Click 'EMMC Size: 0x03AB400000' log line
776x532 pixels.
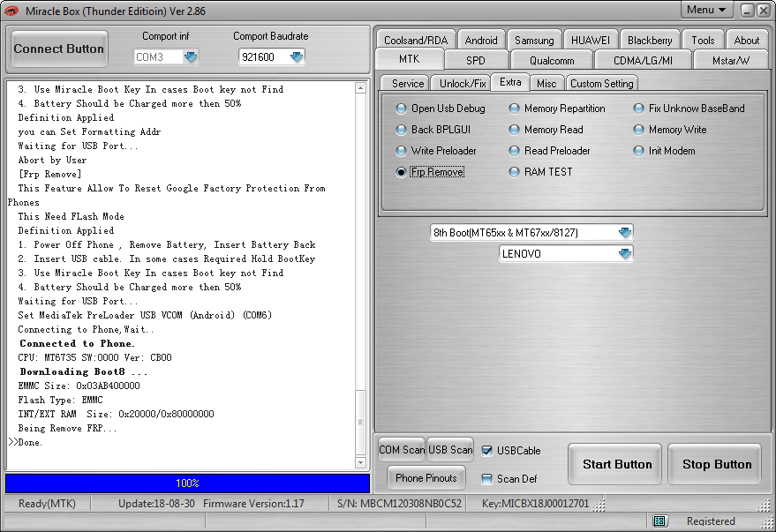pyautogui.click(x=79, y=386)
